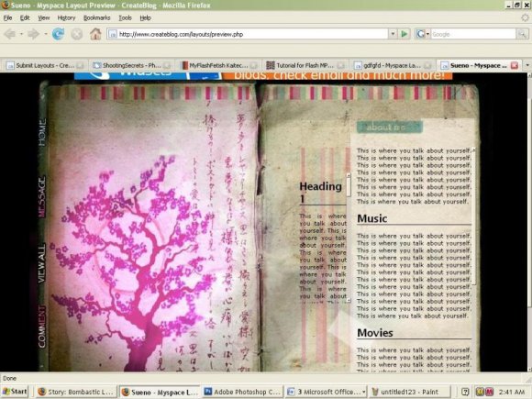Viewport: 532px width, 399px height.
Task: Reload the page with the refresh icon
Action: tap(59, 34)
